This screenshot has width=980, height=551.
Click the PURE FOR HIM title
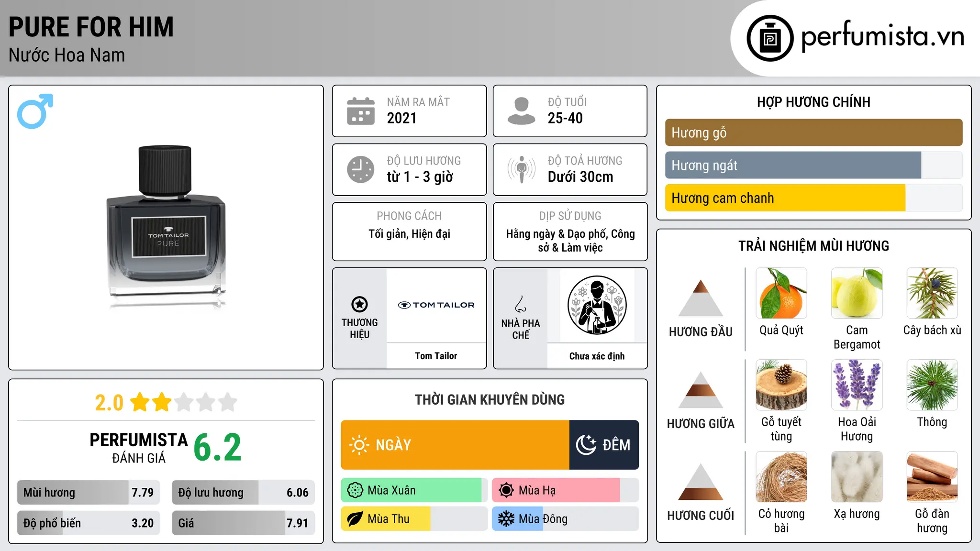91,27
